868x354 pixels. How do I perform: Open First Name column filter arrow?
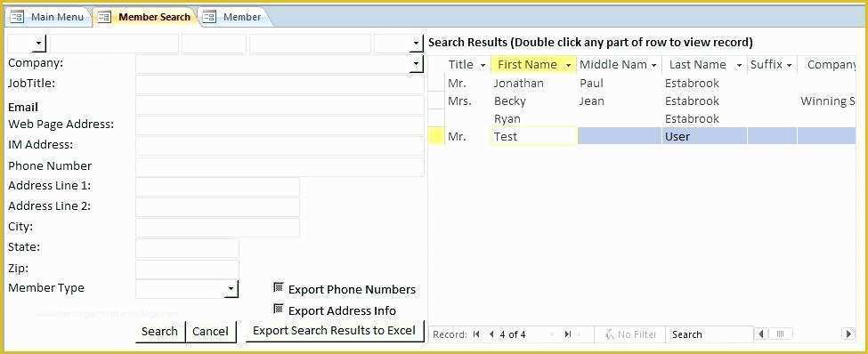pos(568,65)
